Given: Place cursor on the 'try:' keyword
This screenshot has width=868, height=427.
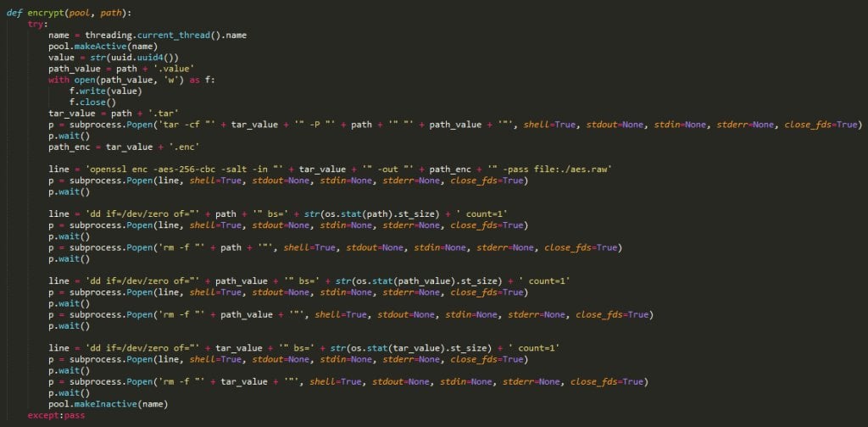Looking at the screenshot, I should click(37, 24).
